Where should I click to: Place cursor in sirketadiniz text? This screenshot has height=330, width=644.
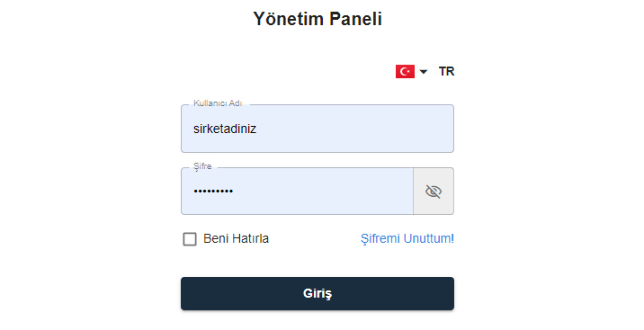pos(225,129)
